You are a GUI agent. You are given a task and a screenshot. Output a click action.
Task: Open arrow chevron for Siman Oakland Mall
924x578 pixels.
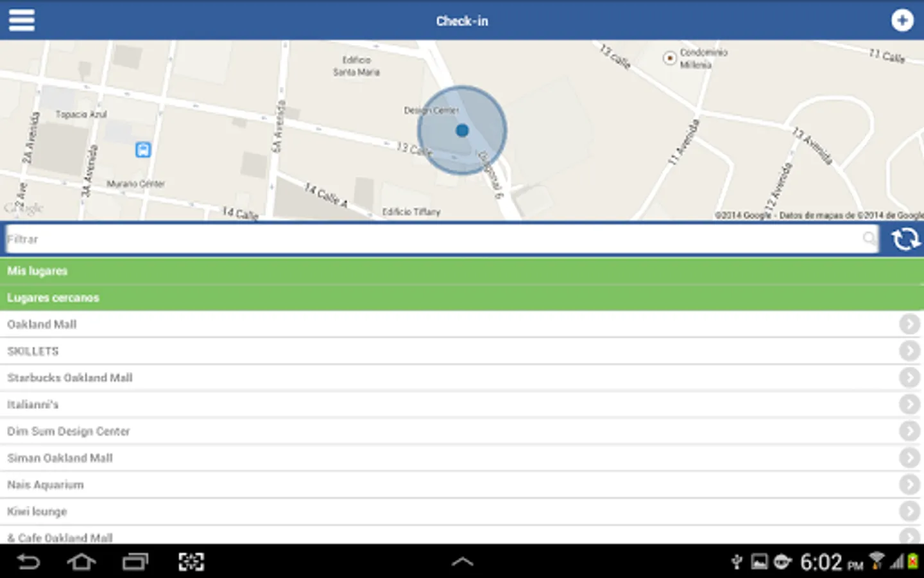(x=909, y=457)
